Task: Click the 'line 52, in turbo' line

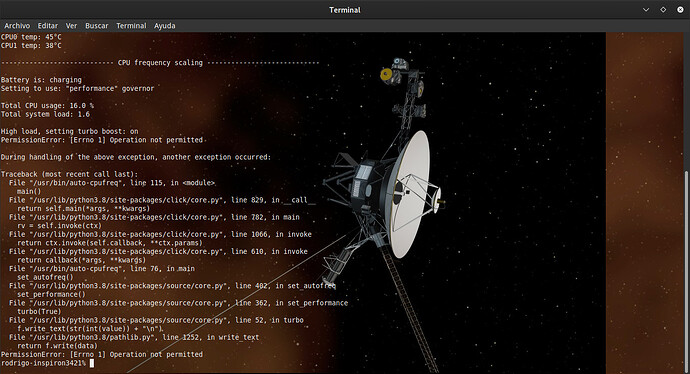Action: pyautogui.click(x=156, y=320)
